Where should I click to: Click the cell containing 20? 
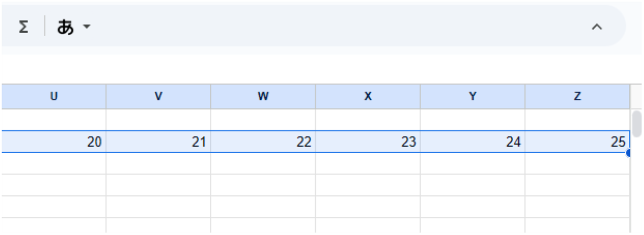53,142
